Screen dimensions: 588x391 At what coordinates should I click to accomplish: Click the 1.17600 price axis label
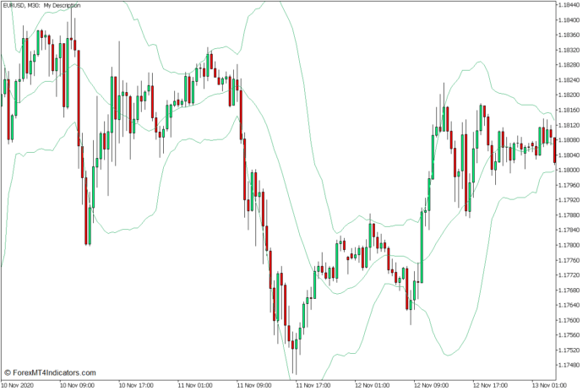tap(569, 319)
